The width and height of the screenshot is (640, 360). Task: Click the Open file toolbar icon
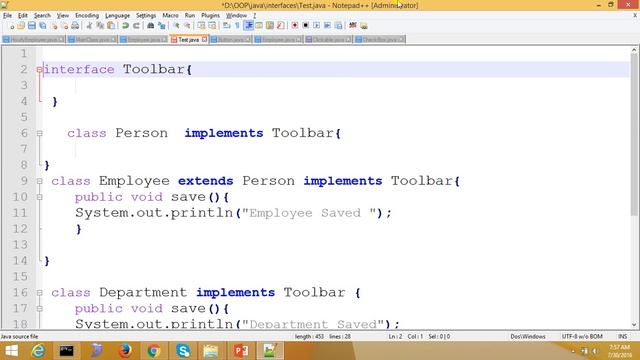21,26
